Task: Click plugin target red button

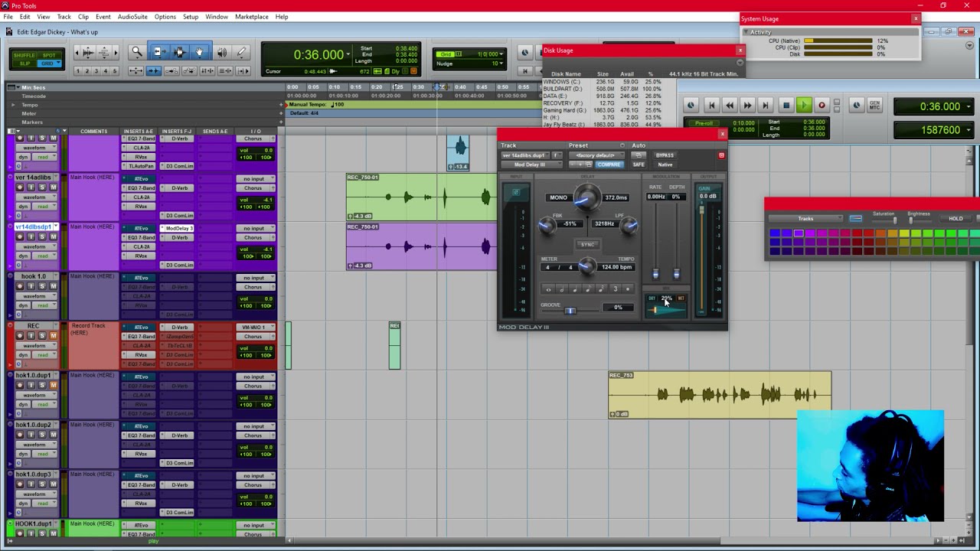Action: pos(721,155)
